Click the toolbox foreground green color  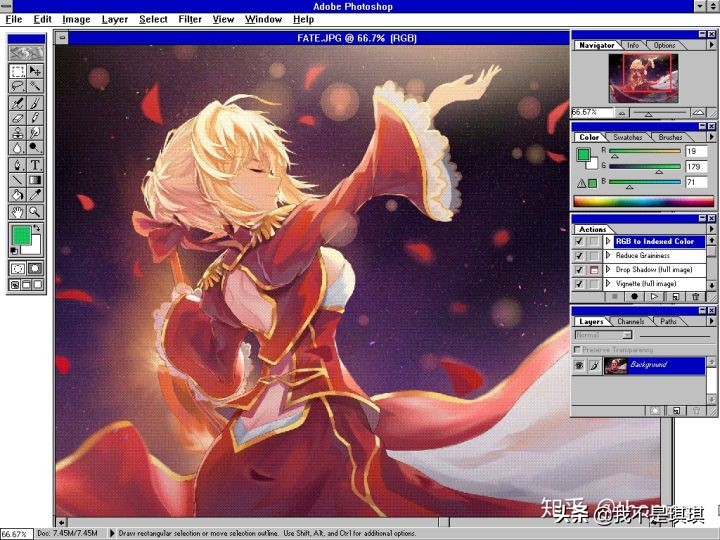click(20, 236)
